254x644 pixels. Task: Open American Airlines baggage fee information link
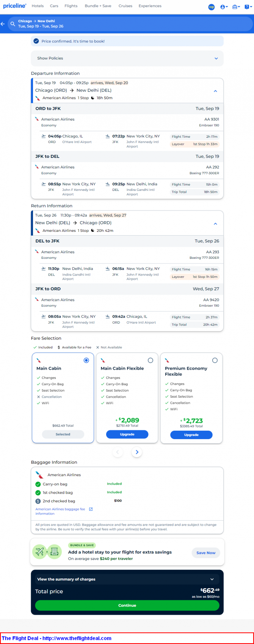(x=60, y=511)
